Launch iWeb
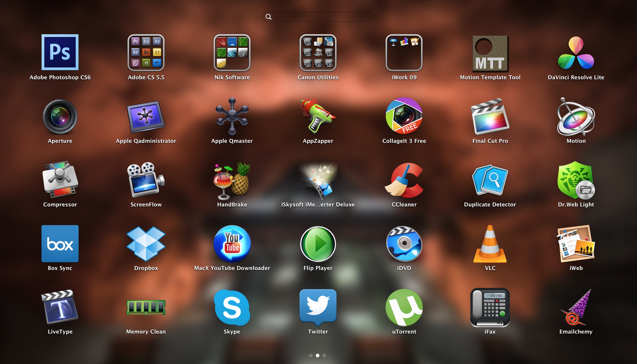The width and height of the screenshot is (637, 364). (576, 244)
